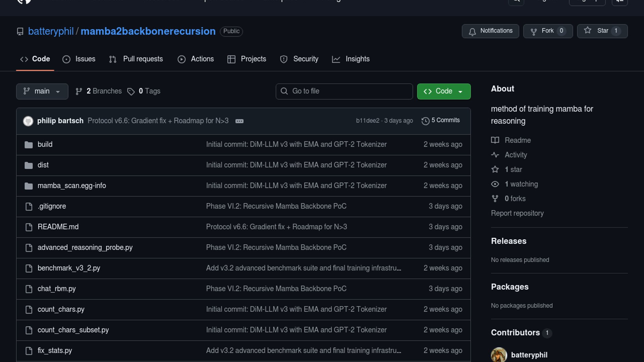This screenshot has width=644, height=362.
Task: Click batteryphil contributor avatar
Action: pos(499,355)
